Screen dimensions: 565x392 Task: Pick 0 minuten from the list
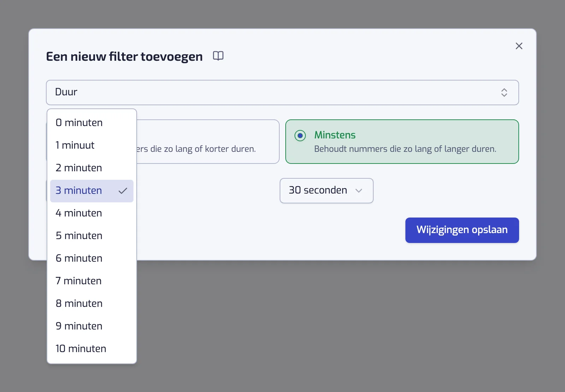click(x=92, y=123)
